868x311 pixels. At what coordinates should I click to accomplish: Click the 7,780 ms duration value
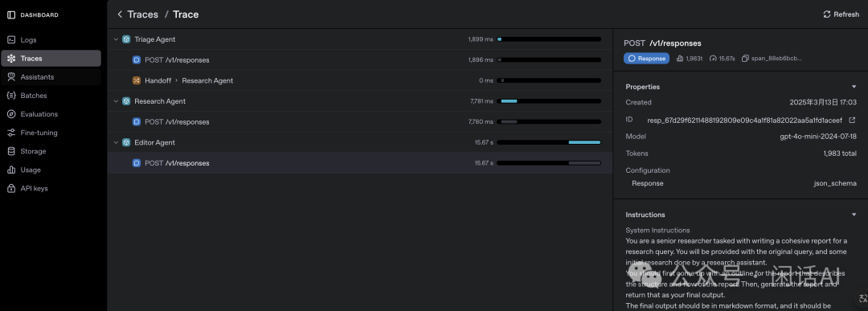(x=480, y=121)
